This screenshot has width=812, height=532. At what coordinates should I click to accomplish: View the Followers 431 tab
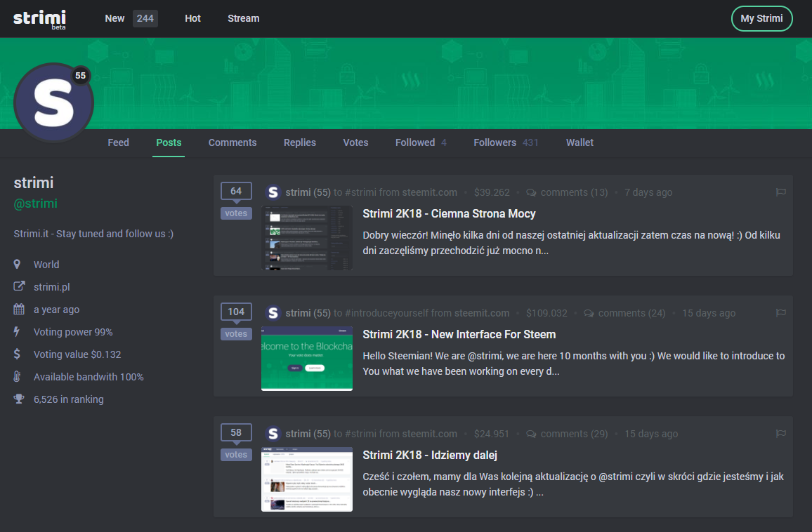coord(506,142)
